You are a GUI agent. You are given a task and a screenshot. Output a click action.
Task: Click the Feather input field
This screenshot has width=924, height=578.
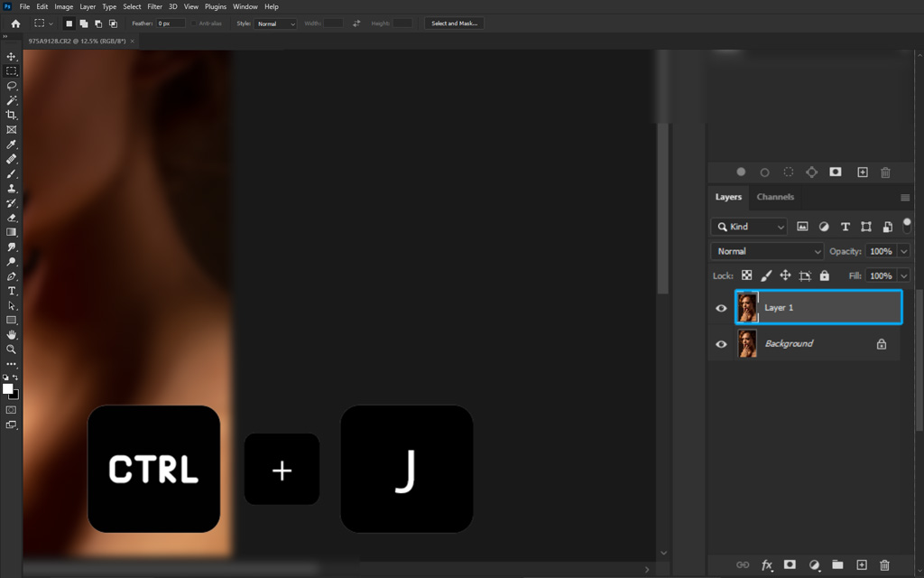coord(171,23)
